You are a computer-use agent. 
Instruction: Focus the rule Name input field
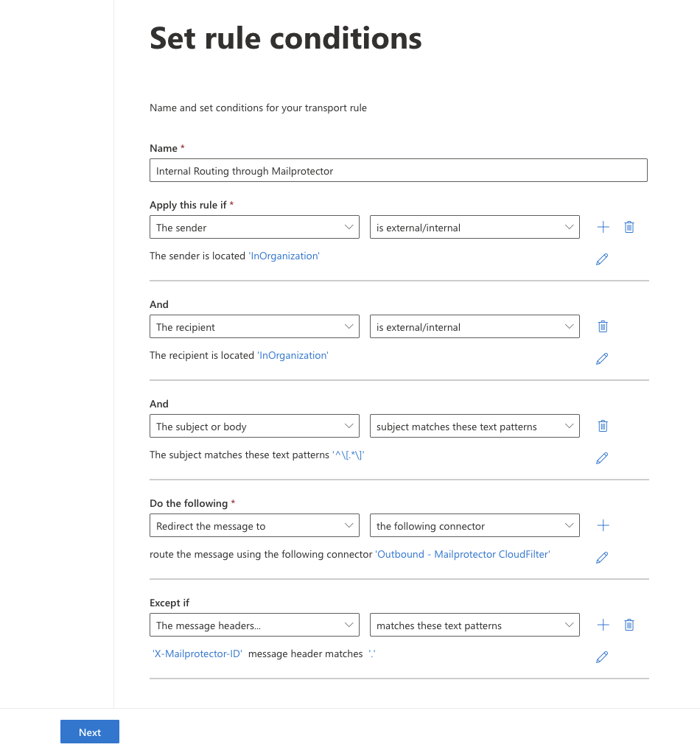click(399, 171)
